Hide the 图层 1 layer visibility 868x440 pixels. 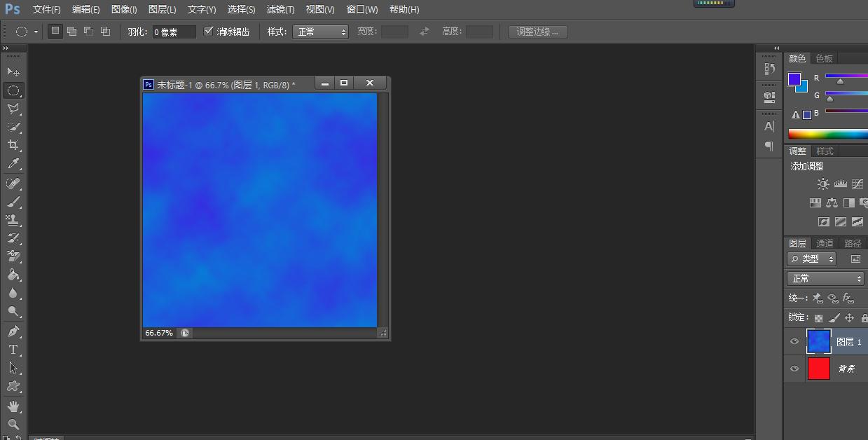click(794, 341)
